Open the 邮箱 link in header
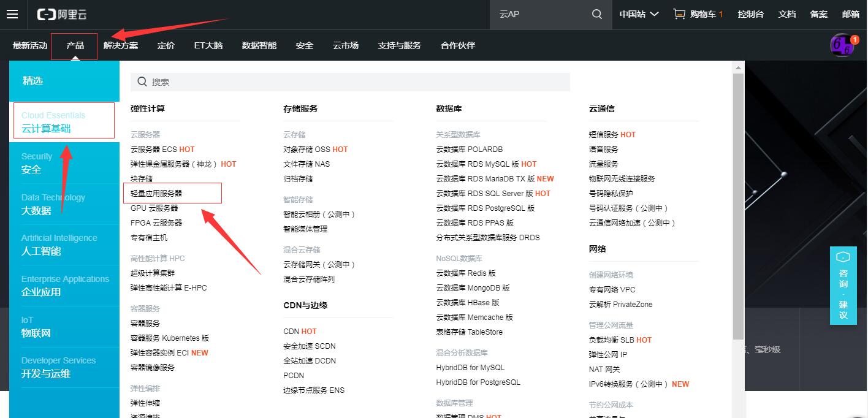 pos(851,14)
